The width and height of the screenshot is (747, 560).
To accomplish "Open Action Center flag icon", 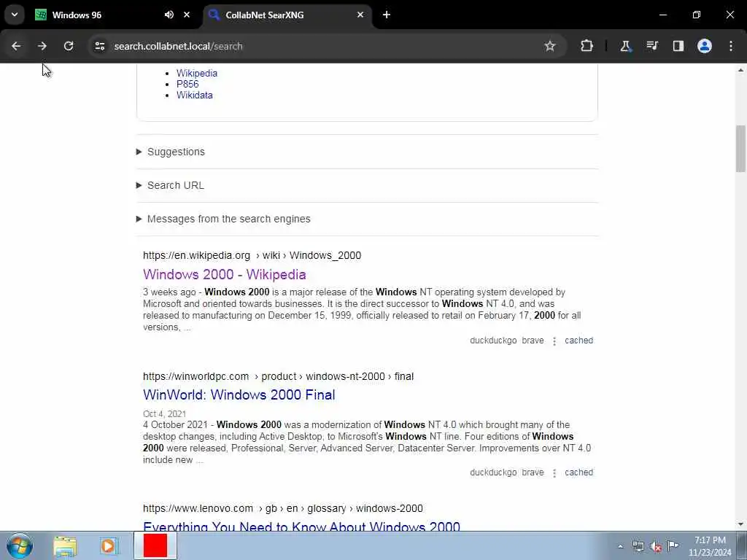I will click(673, 546).
